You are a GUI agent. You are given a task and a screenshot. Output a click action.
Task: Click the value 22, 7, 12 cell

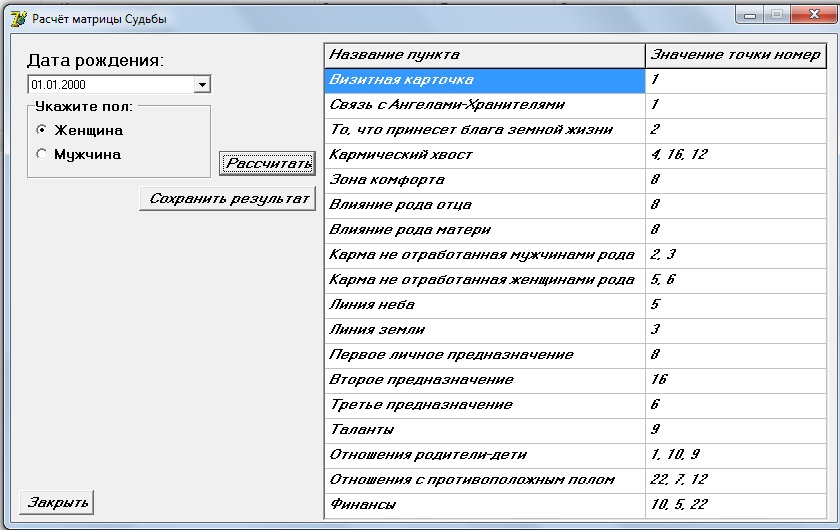tap(736, 480)
